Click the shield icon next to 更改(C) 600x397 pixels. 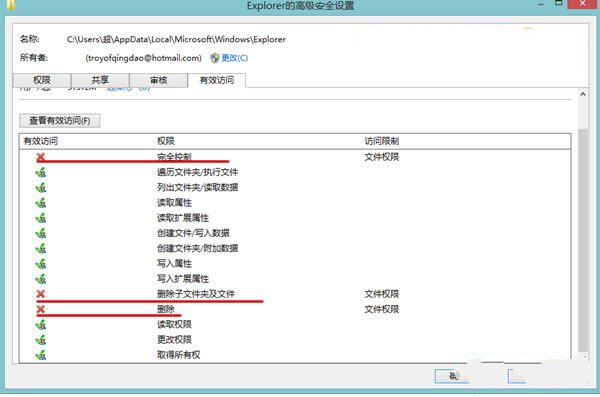[x=215, y=58]
